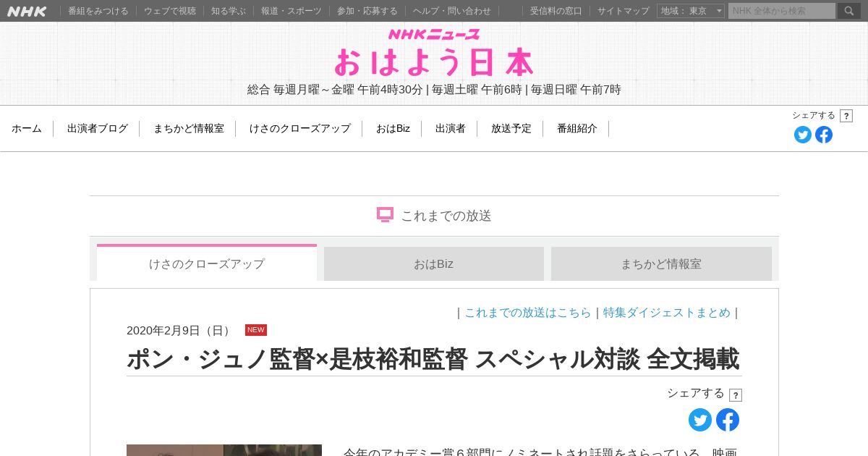Click the search magnifier button
Image resolution: width=868 pixels, height=456 pixels.
pyautogui.click(x=849, y=11)
